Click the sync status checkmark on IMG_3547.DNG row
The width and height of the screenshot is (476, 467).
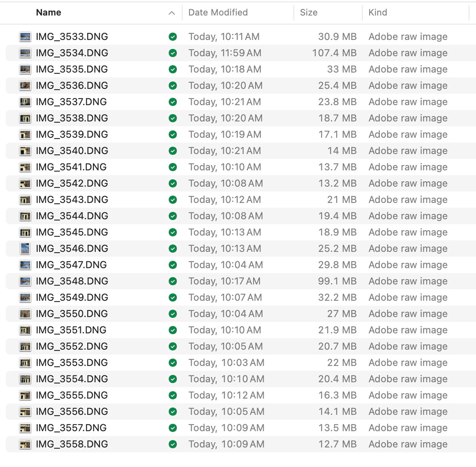coord(173,265)
